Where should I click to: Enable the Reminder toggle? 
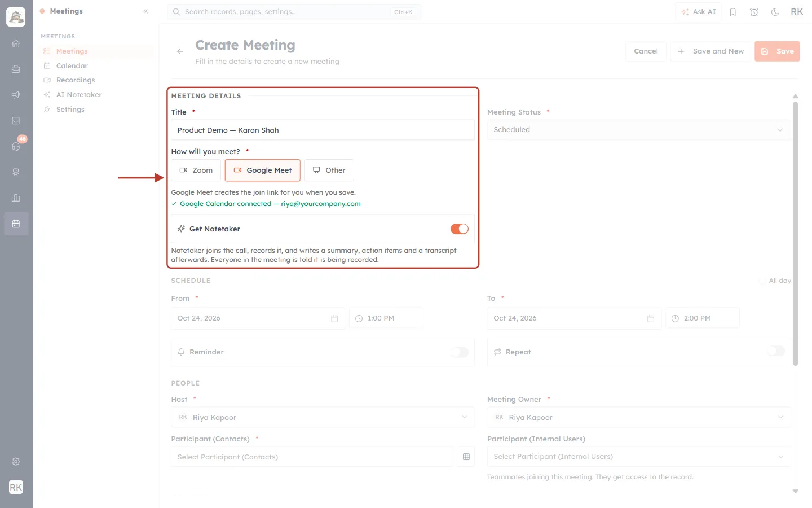[460, 352]
